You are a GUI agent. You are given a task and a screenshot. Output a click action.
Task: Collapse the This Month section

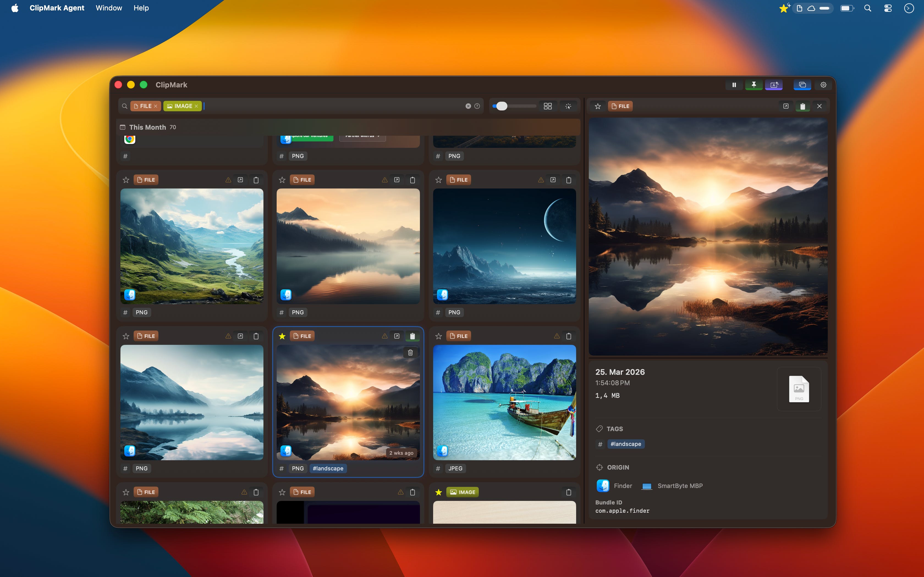click(x=147, y=127)
